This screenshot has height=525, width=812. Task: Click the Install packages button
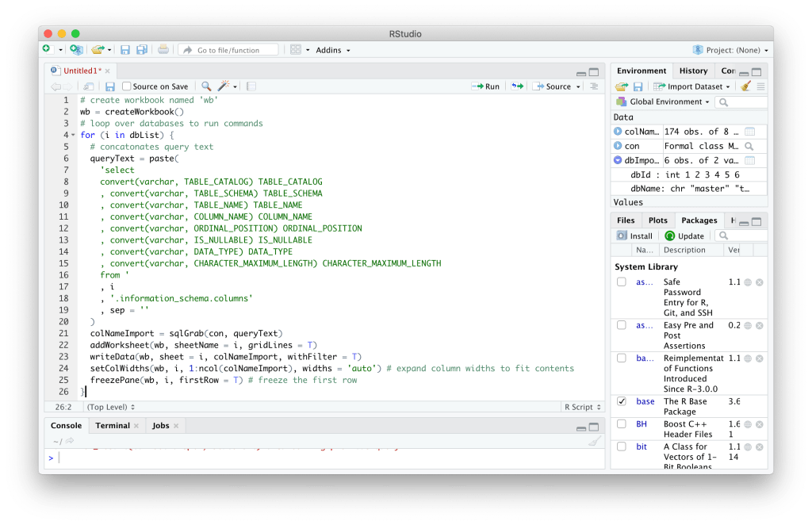click(x=635, y=236)
